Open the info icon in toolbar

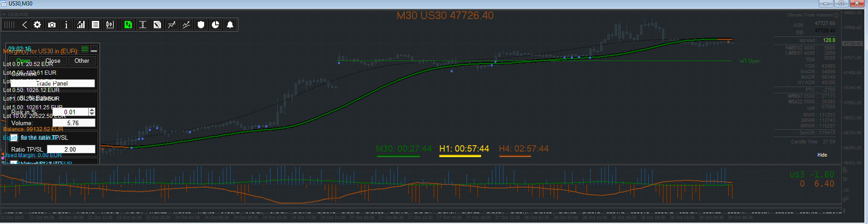pos(66,25)
